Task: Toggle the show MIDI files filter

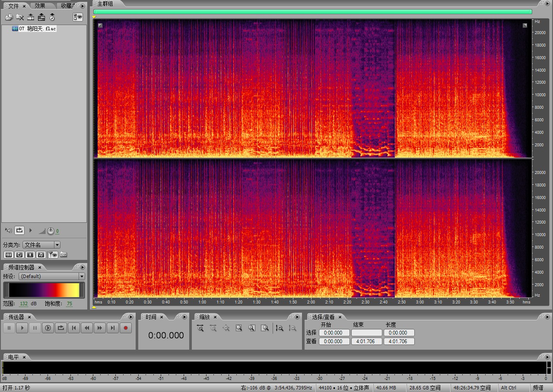Action: (x=41, y=255)
